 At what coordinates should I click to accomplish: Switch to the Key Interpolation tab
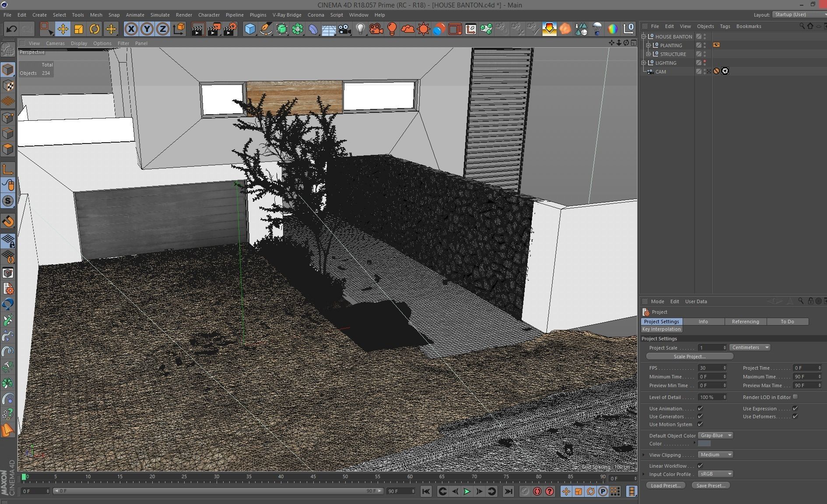(x=662, y=329)
